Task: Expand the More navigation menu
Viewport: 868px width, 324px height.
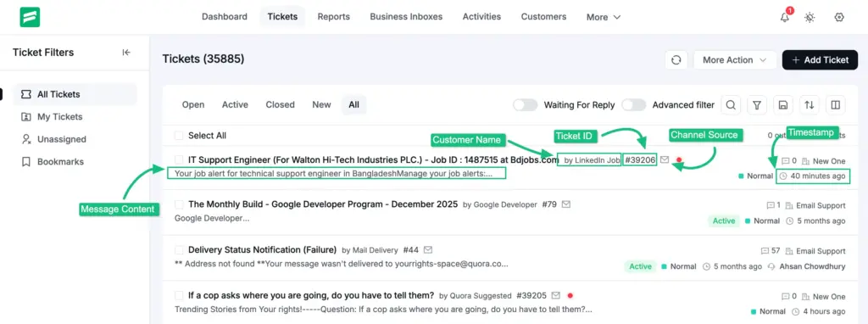Action: [604, 17]
